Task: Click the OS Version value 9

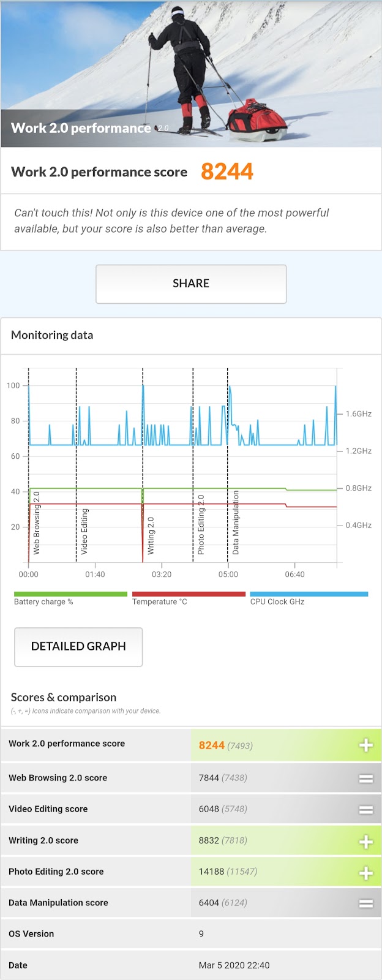Action: click(x=201, y=934)
